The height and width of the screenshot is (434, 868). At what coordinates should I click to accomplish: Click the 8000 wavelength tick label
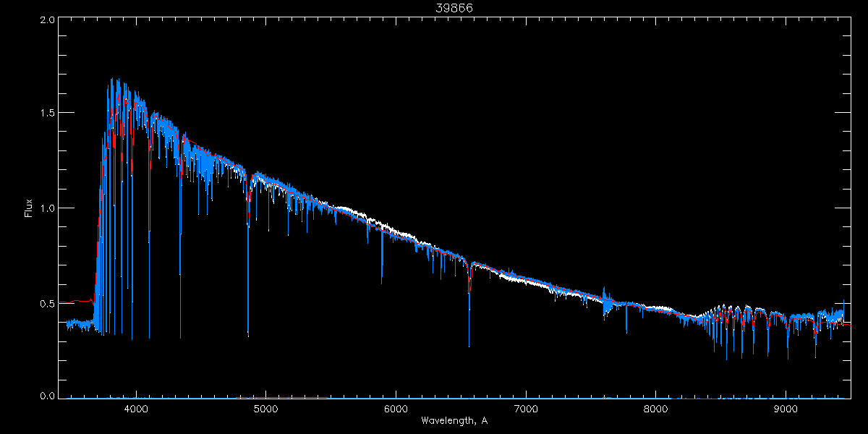coord(656,409)
